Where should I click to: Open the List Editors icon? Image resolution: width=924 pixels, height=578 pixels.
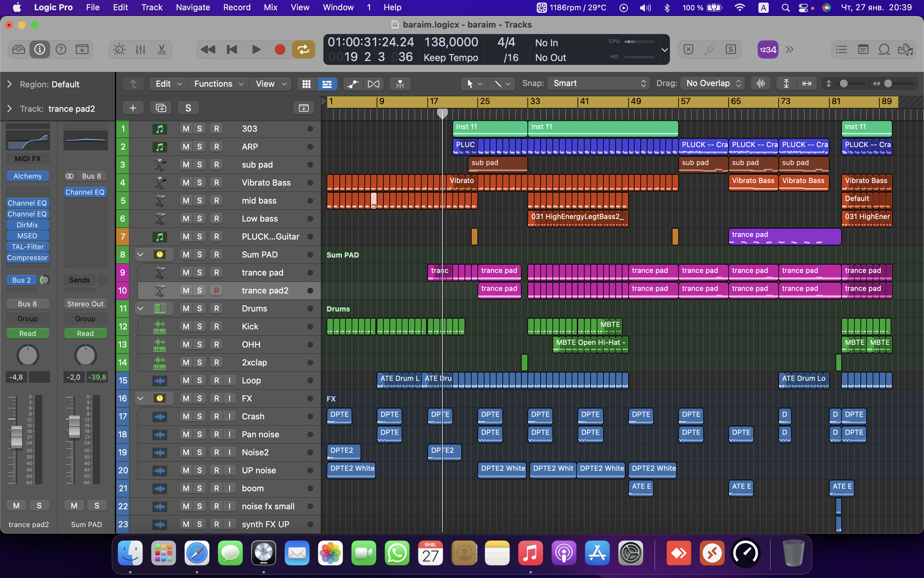[841, 49]
